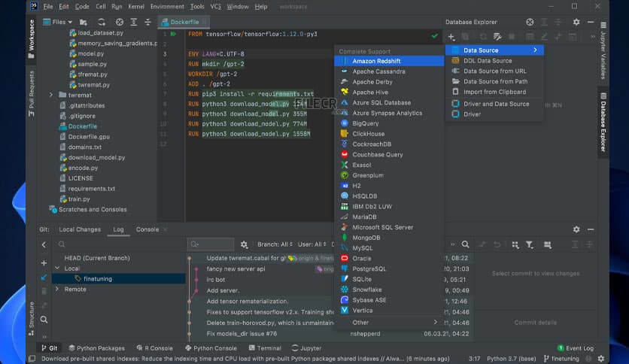Click the checkout checkmark icon in Git pane
Image resolution: width=629 pixels, height=364 pixels.
(x=44, y=277)
